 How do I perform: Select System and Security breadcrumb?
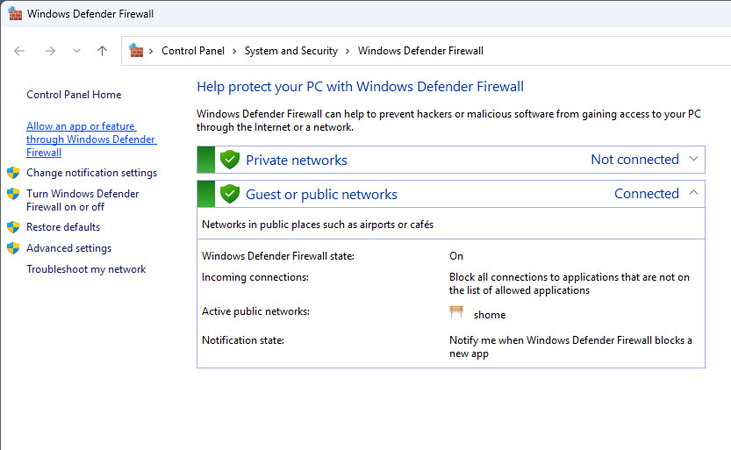(x=289, y=51)
